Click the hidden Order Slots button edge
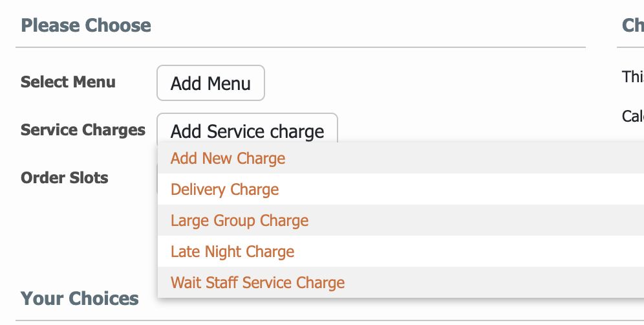Screen dimensions: 644x325 [157, 178]
